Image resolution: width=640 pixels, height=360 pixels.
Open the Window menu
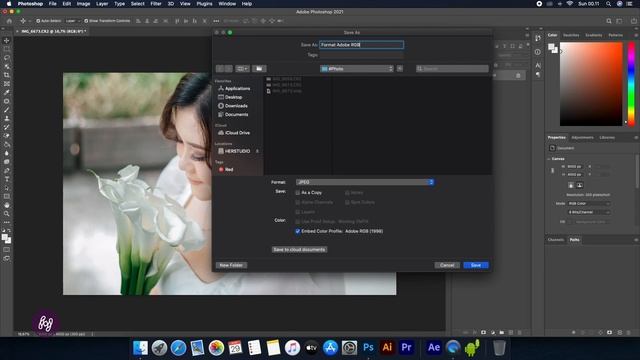click(x=227, y=4)
